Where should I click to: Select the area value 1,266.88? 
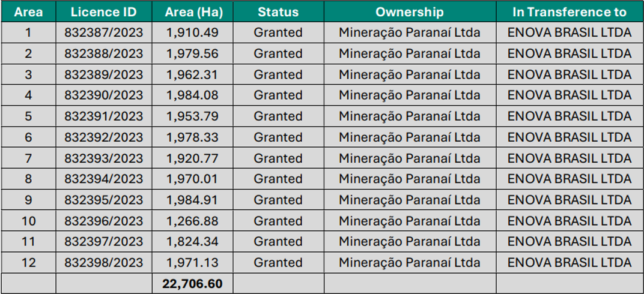click(192, 221)
